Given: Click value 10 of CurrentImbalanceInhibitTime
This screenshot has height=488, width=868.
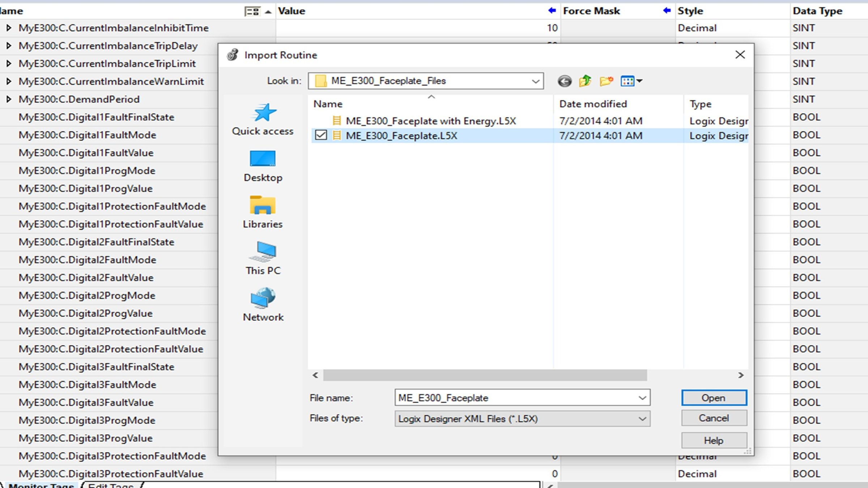Looking at the screenshot, I should [552, 28].
